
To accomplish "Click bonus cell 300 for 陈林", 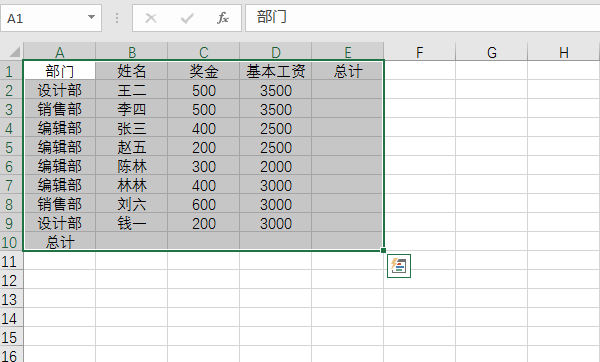I will tap(203, 165).
